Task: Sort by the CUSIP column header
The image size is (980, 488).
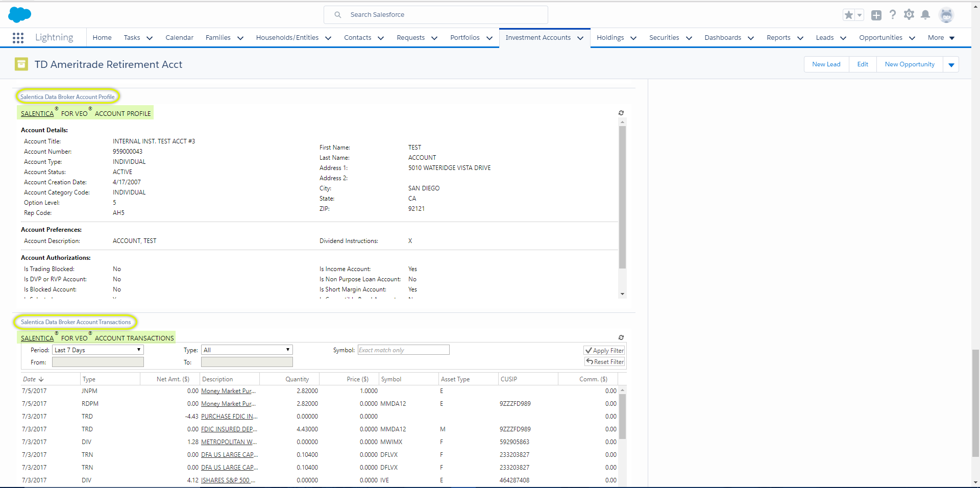Action: point(509,379)
